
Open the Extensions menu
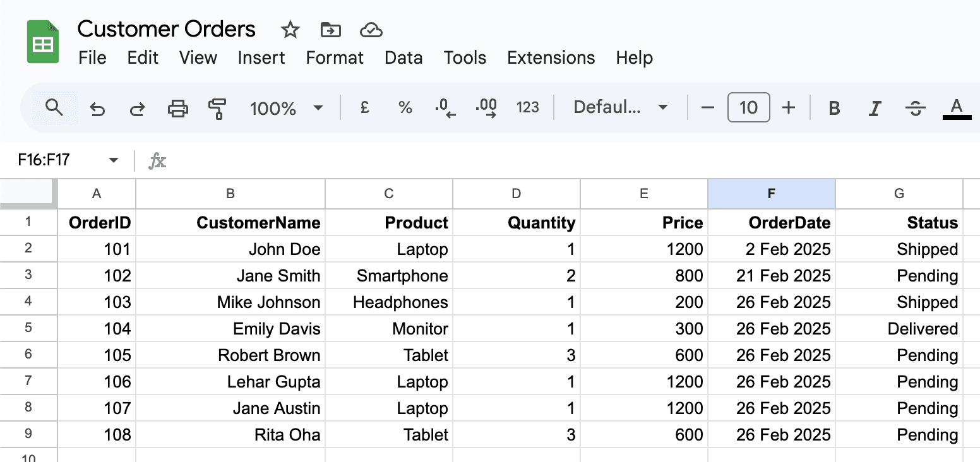coord(551,58)
